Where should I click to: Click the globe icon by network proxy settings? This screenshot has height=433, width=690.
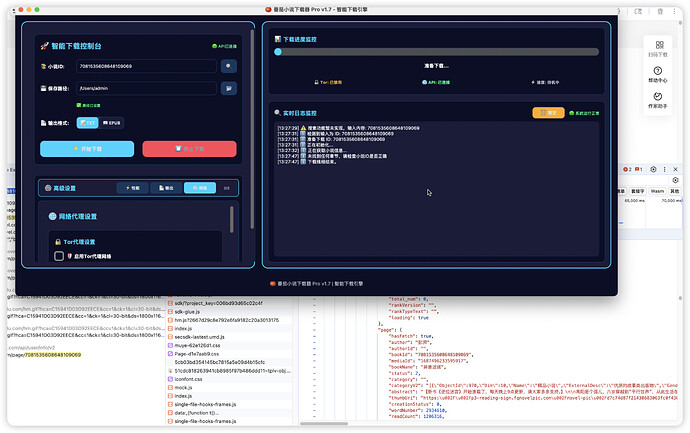[52, 216]
